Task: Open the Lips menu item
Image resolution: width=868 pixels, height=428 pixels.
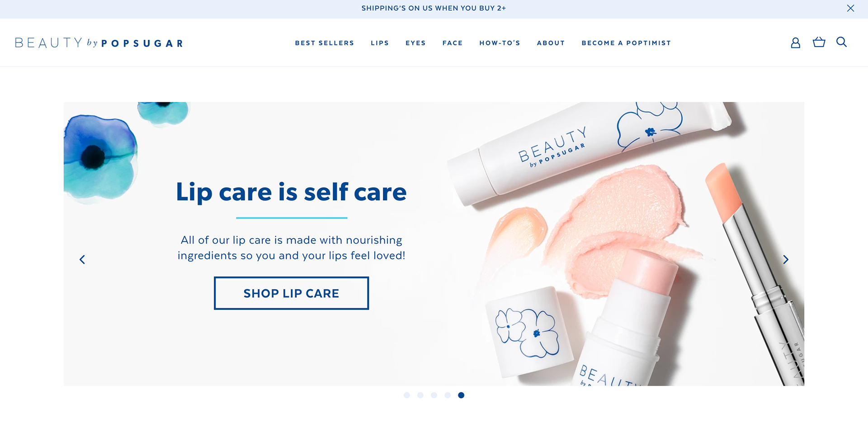Action: click(380, 43)
